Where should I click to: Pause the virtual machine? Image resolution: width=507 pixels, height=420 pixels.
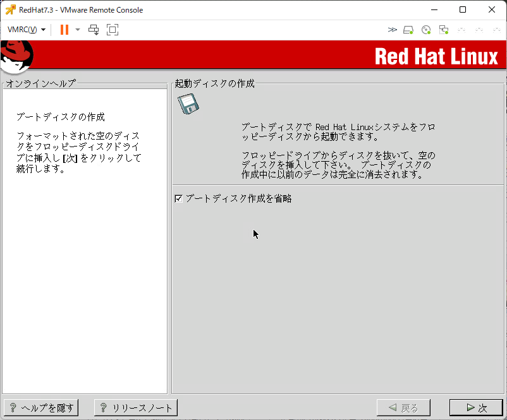[x=64, y=30]
